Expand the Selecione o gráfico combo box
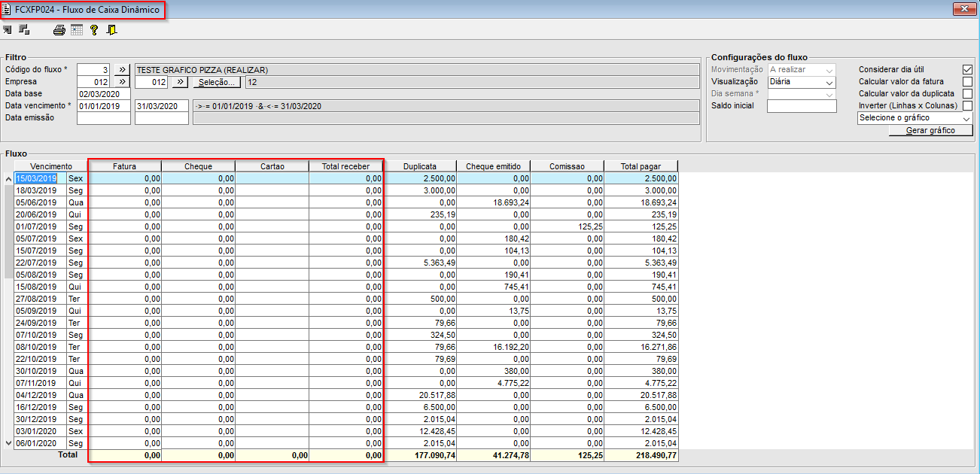This screenshot has height=474, width=980. [915, 118]
